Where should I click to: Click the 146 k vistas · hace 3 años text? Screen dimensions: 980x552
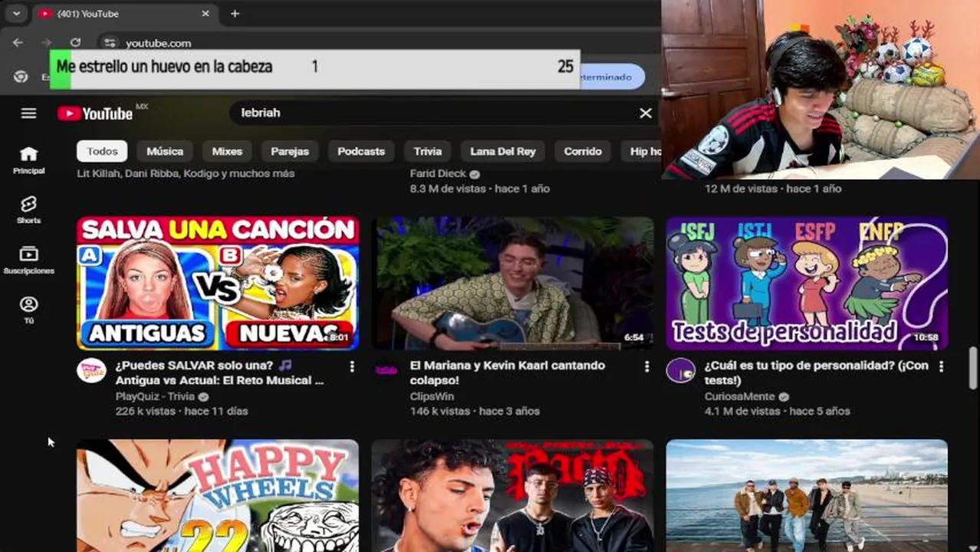pyautogui.click(x=475, y=411)
